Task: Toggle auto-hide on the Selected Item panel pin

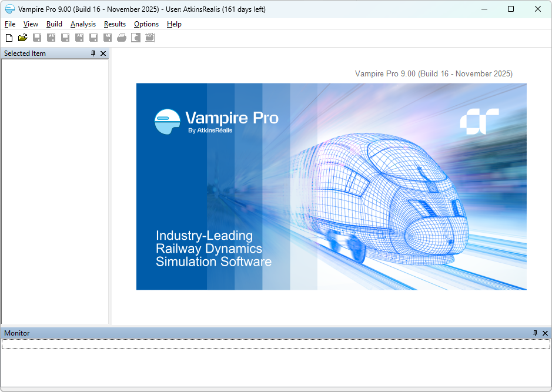Action: (92, 53)
